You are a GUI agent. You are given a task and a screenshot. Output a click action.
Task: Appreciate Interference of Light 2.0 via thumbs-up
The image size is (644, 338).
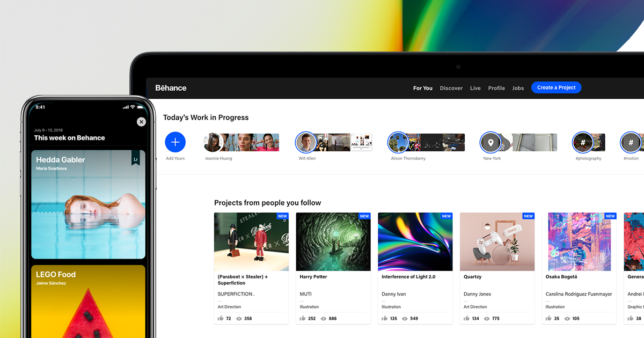tap(385, 318)
